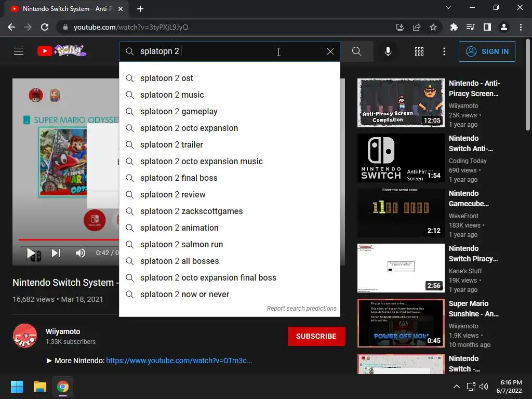Play the video

tap(31, 253)
